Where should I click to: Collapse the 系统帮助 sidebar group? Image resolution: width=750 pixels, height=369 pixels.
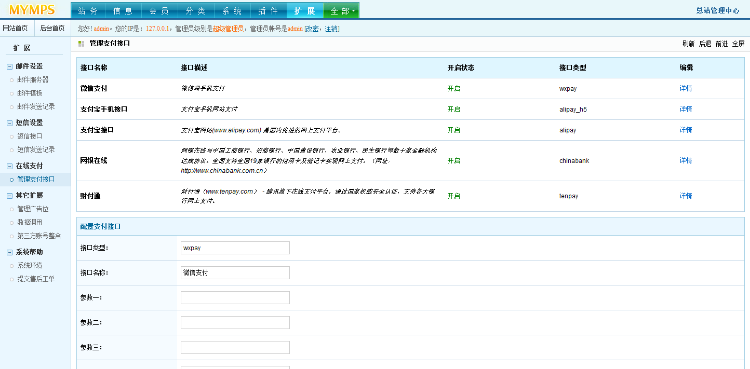10,252
